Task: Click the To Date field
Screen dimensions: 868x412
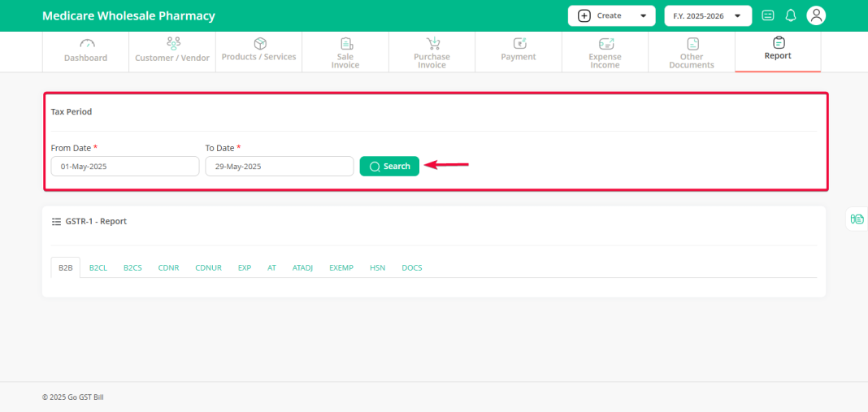Action: [279, 166]
